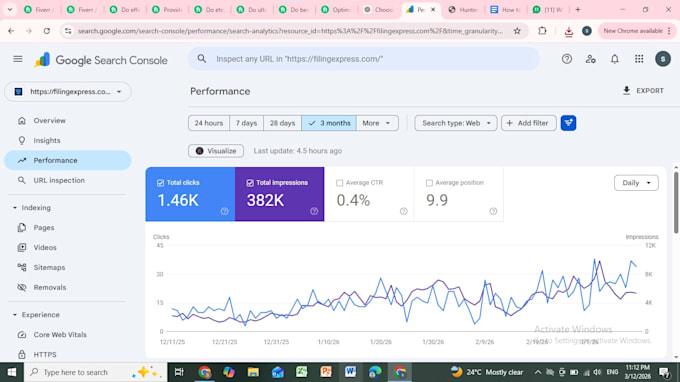Open File Explorer from taskbar
Screen dimensions: 680x382
point(253,372)
